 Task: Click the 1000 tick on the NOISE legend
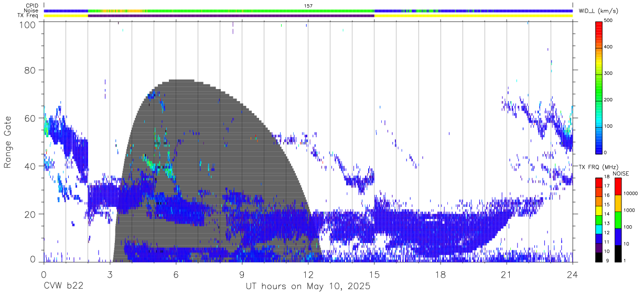(630, 210)
